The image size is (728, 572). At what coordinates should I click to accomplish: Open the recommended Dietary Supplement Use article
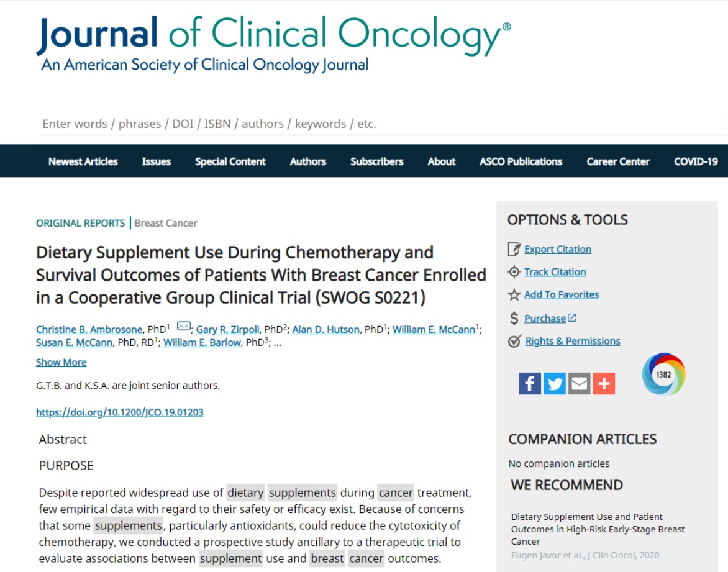pos(596,529)
